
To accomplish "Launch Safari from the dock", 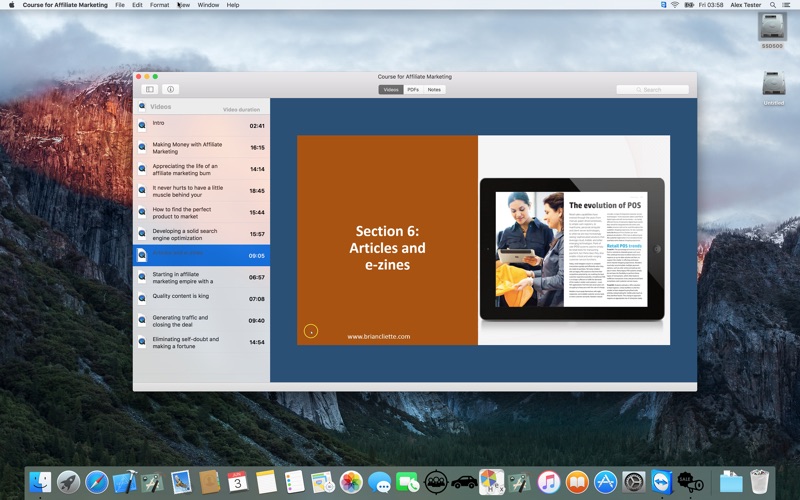I will 97,482.
